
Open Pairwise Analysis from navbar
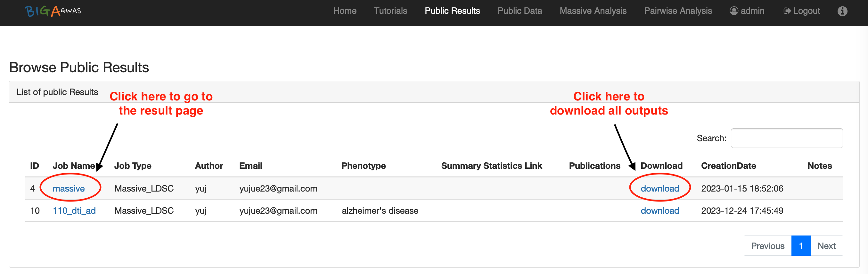[x=678, y=11]
